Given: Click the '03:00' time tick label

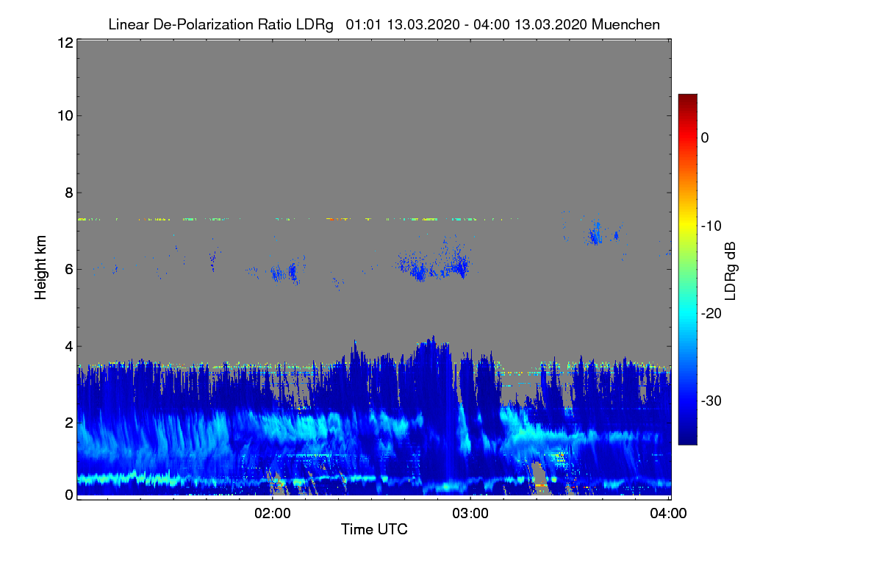Looking at the screenshot, I should pyautogui.click(x=470, y=514).
